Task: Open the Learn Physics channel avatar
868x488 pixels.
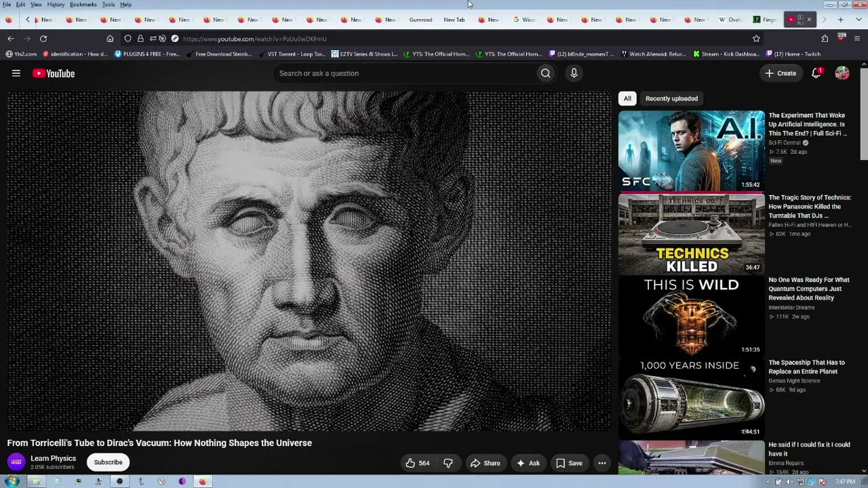Action: tap(16, 462)
